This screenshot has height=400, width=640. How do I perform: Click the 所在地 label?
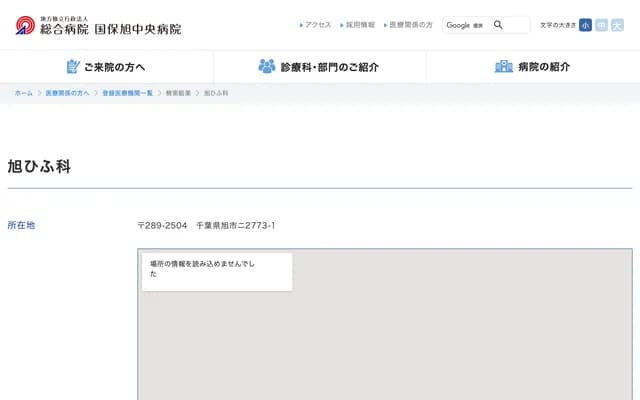point(21,225)
